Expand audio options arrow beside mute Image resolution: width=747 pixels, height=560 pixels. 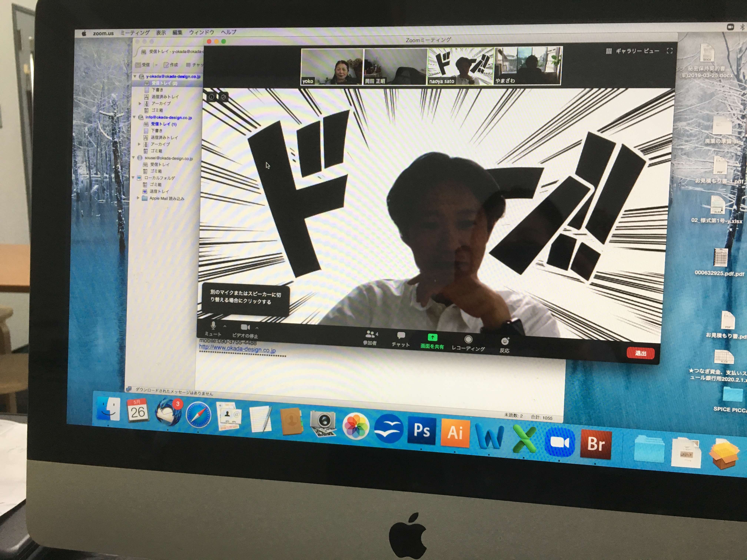click(225, 326)
